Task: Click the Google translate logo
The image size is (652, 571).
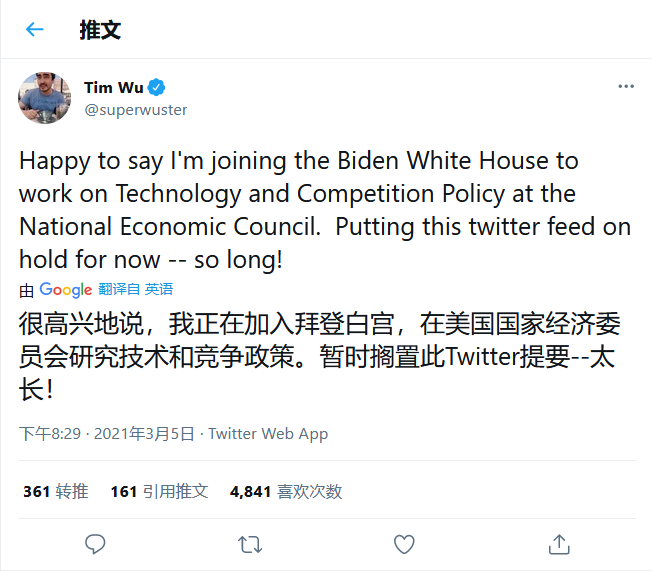Action: (x=65, y=290)
